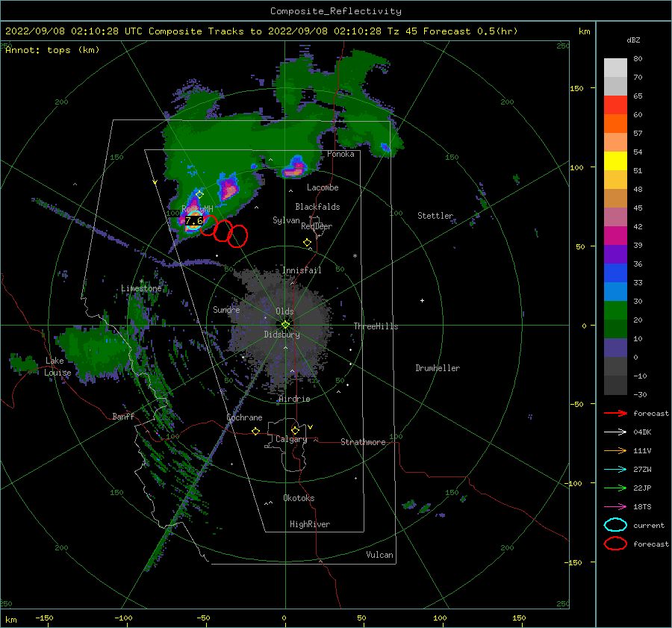Click the Calgary city label

tap(291, 439)
